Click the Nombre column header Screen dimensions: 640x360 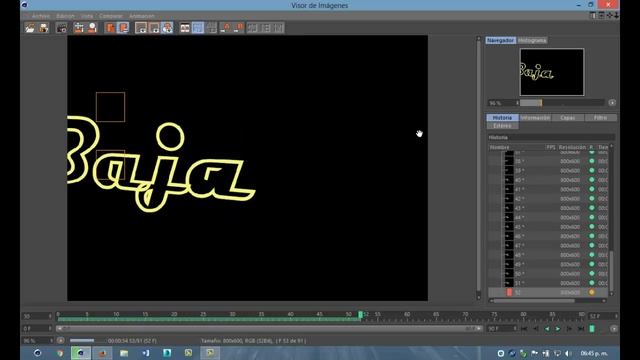(x=499, y=147)
